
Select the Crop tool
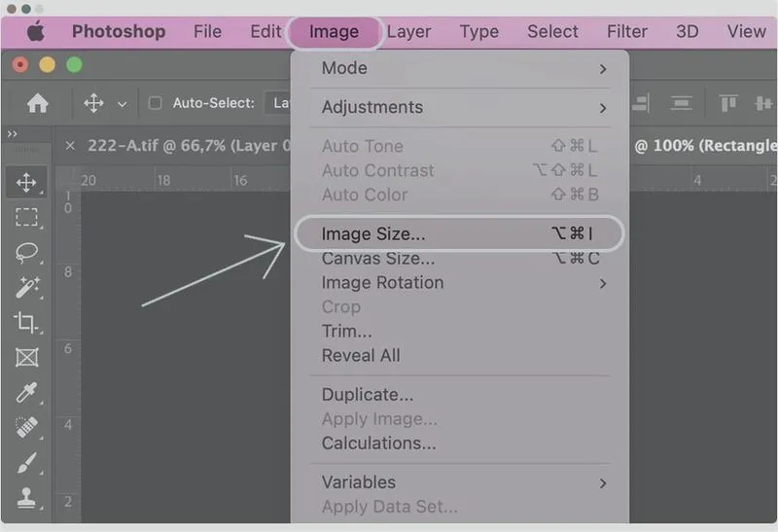26,322
